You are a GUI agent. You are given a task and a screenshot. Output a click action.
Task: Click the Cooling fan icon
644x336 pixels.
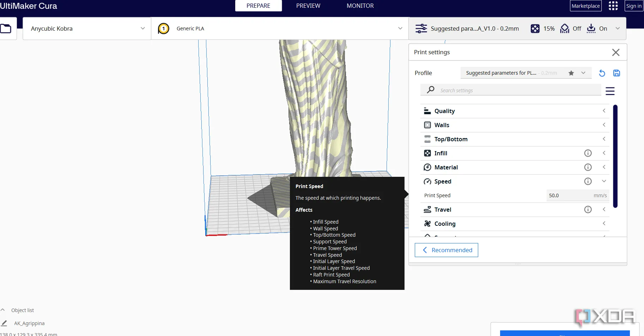(427, 224)
